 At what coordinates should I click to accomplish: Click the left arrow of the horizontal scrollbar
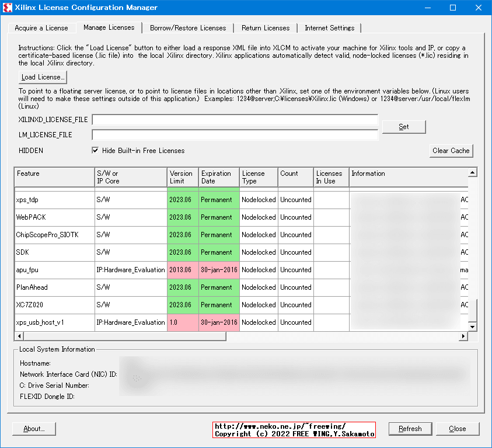pos(19,336)
